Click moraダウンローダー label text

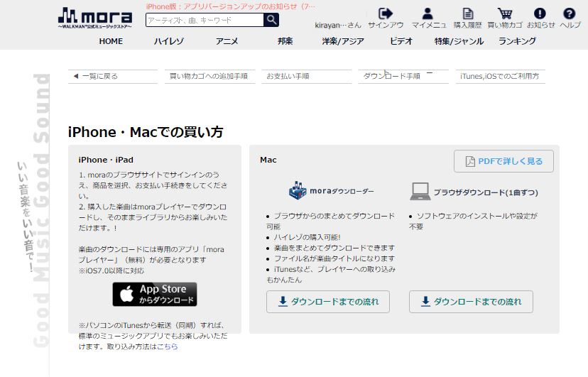(x=342, y=191)
